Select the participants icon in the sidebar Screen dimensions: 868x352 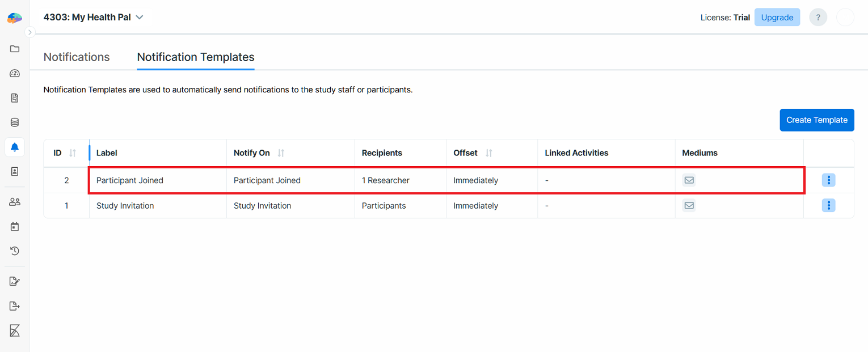coord(14,201)
